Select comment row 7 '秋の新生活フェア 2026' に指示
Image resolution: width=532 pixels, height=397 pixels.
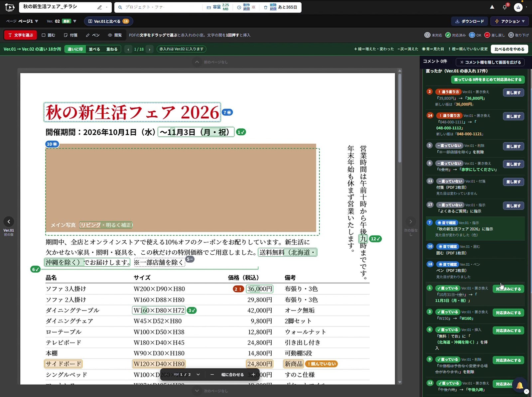[x=475, y=229]
